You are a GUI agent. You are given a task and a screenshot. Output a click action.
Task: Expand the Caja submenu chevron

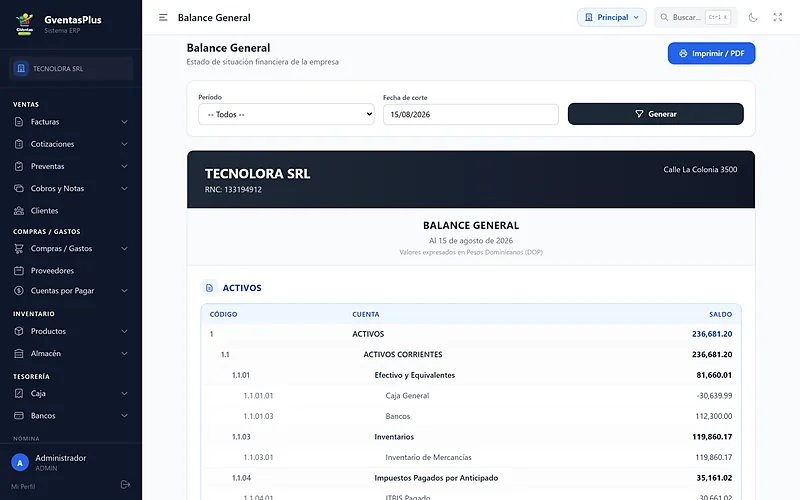[x=124, y=393]
